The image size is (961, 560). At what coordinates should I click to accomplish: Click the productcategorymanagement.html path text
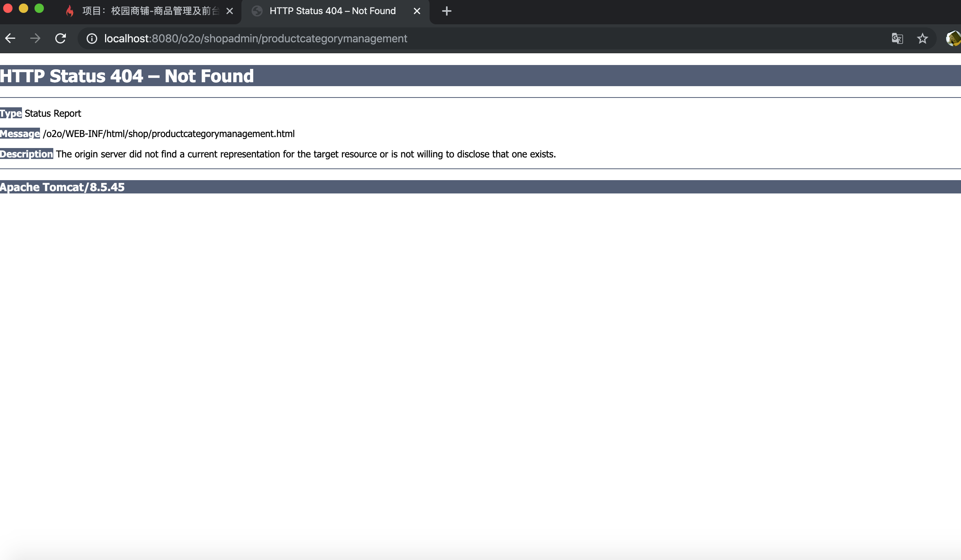coord(169,134)
